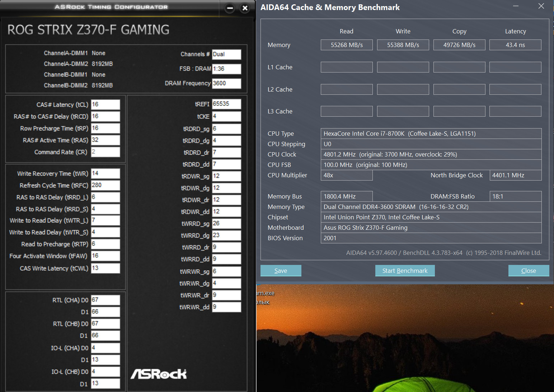554x392 pixels.
Task: Click the Motherboard value Asus ROG Strix
Action: coord(431,228)
